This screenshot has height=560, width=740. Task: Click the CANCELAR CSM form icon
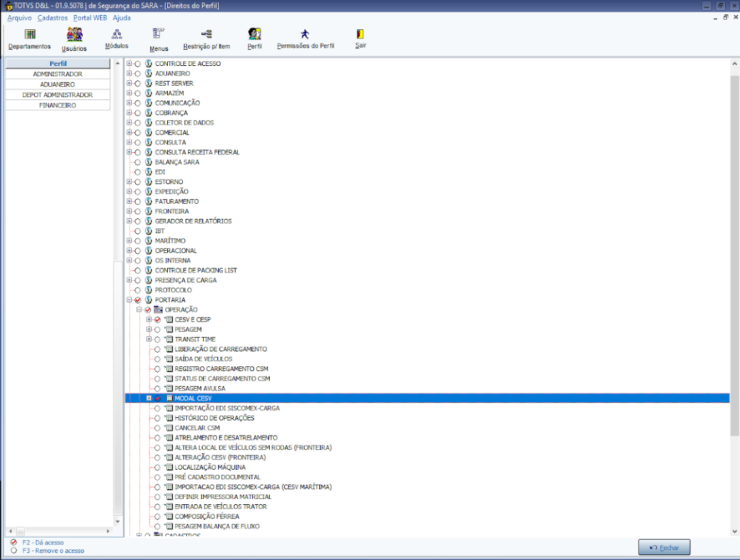coord(169,427)
